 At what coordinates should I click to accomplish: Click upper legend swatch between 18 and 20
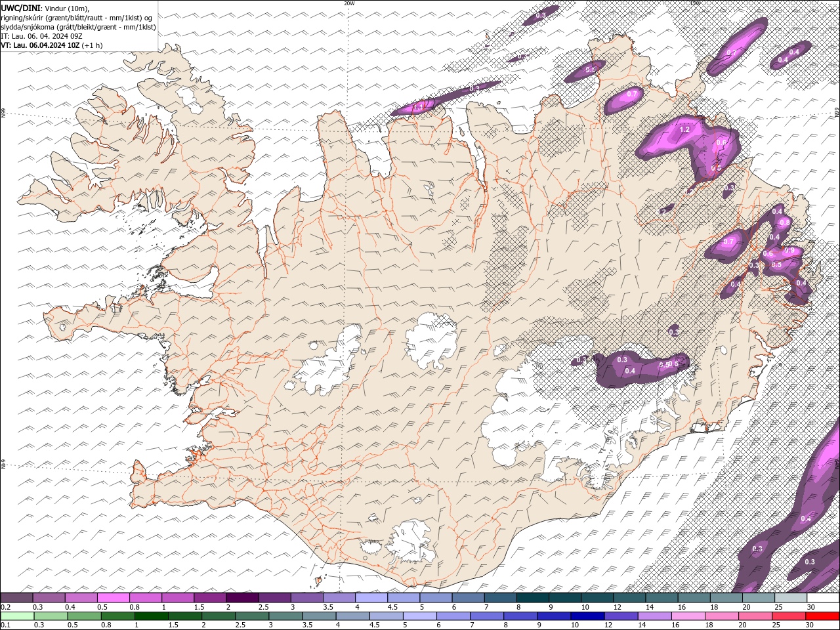coord(727,598)
